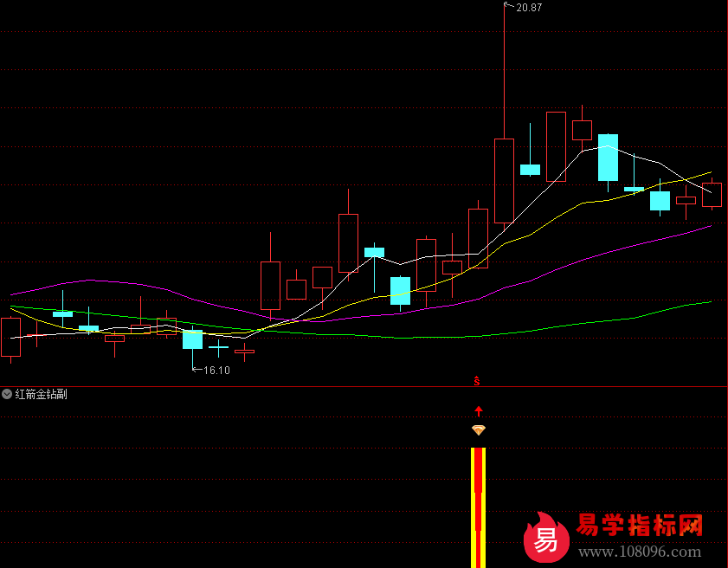Click the 16.10 low price label

point(216,371)
